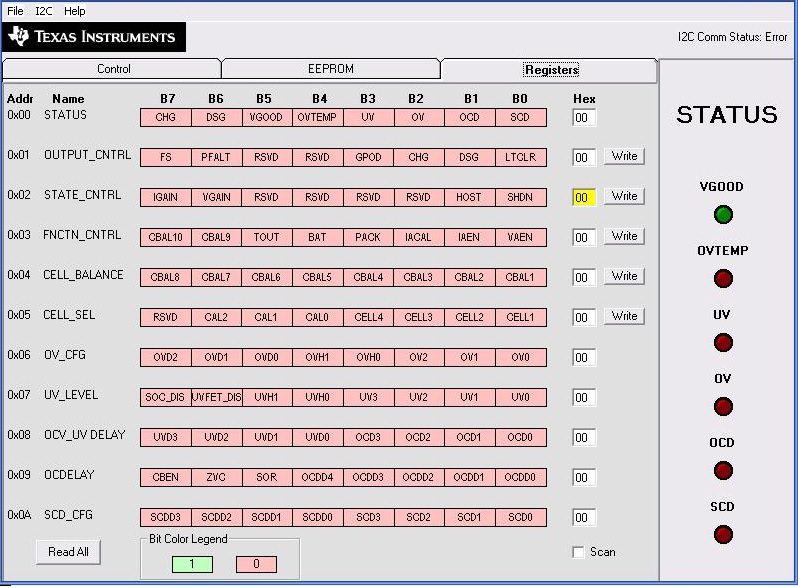Open the File menu

tap(15, 11)
